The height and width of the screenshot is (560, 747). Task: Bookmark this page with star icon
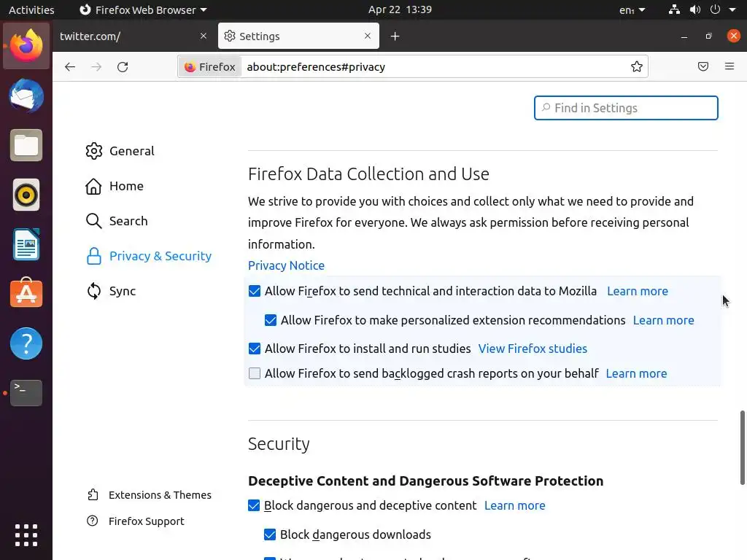tap(637, 67)
